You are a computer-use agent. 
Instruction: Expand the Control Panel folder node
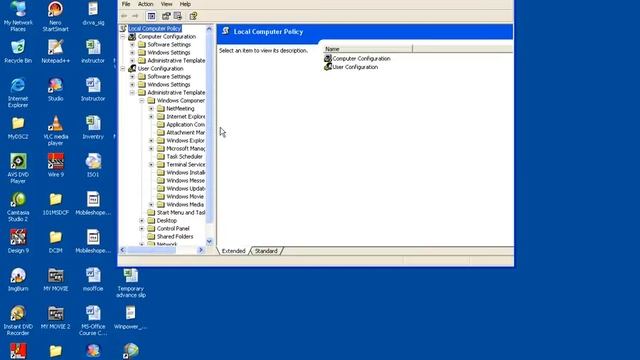click(x=142, y=229)
